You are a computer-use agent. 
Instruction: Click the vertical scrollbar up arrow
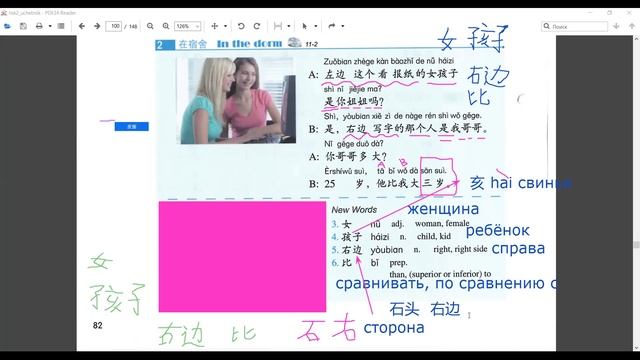coord(636,39)
